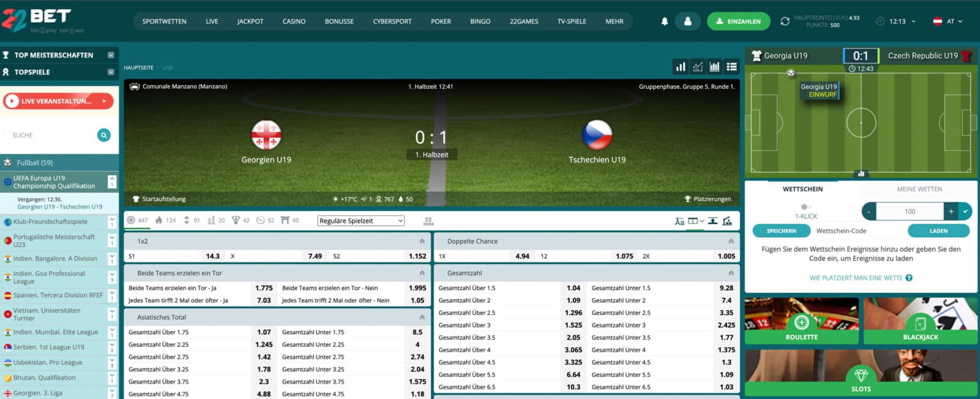Image resolution: width=980 pixels, height=399 pixels.
Task: Click the Speichern button
Action: click(782, 231)
